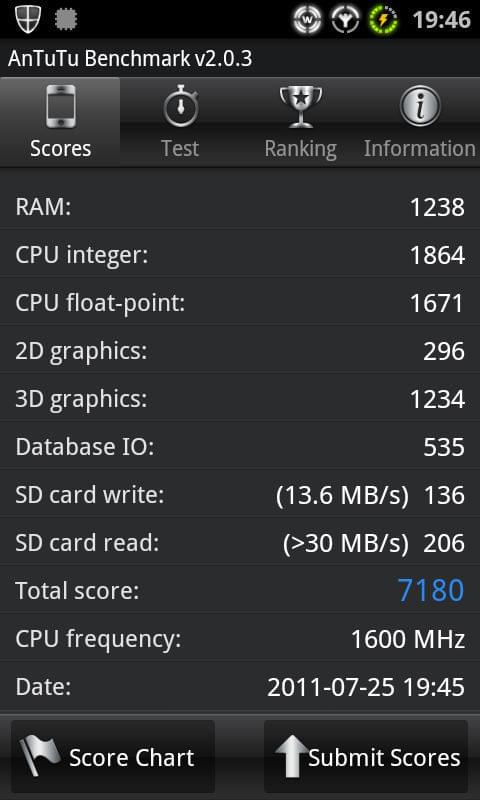Switch to the Ranking tab label

[300, 149]
